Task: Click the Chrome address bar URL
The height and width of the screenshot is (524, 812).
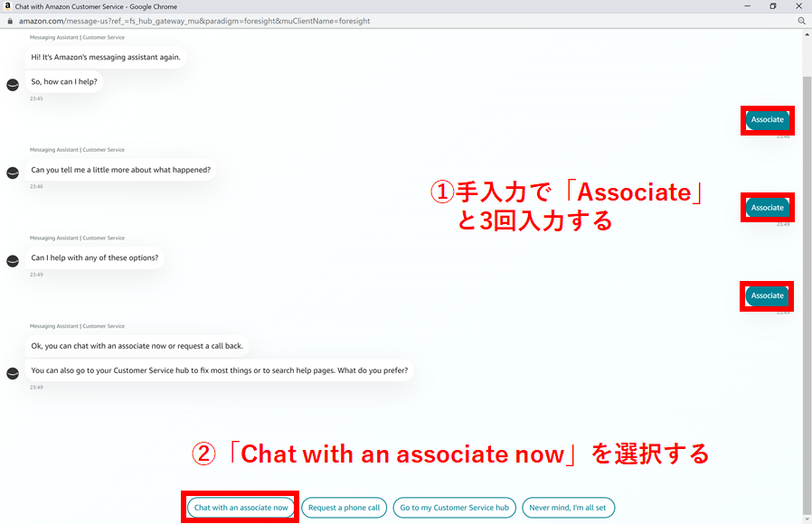Action: [x=194, y=21]
